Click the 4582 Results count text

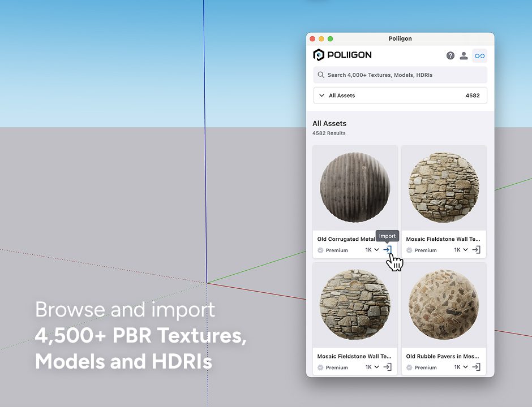329,133
